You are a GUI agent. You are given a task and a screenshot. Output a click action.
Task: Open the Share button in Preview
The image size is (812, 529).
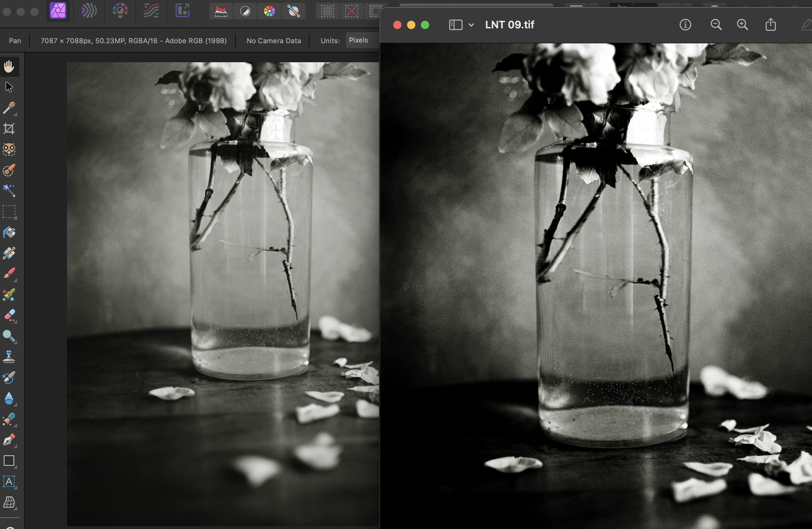click(x=770, y=25)
